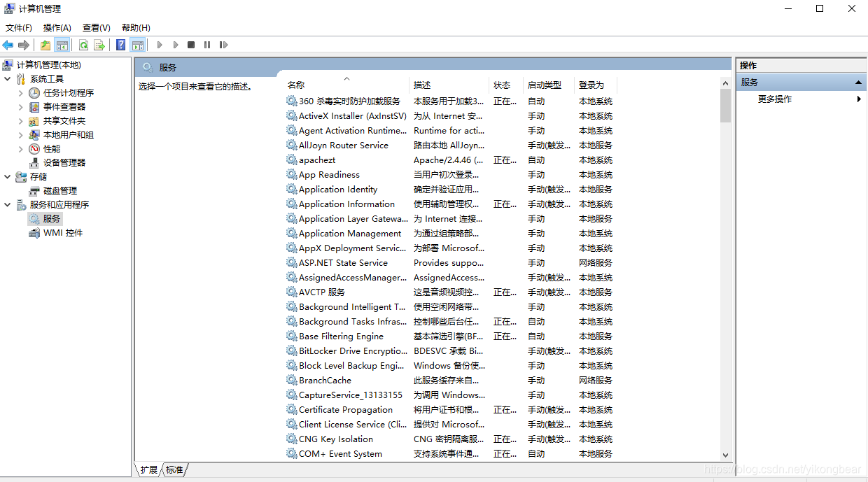Image resolution: width=868 pixels, height=482 pixels.
Task: Expand the 性能 tree node
Action: point(20,149)
